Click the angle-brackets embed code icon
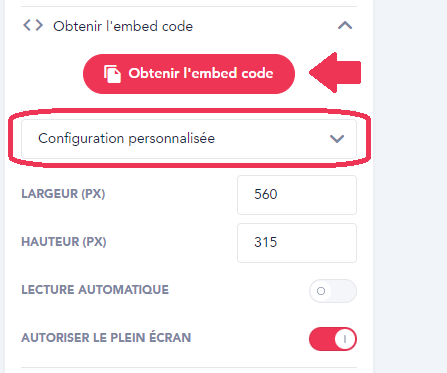Screen dimensions: 447x373 click(33, 25)
